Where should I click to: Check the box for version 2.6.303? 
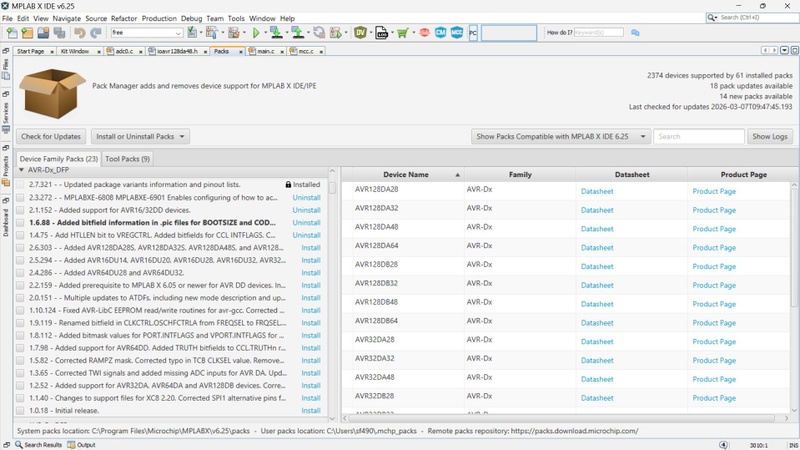pos(21,247)
